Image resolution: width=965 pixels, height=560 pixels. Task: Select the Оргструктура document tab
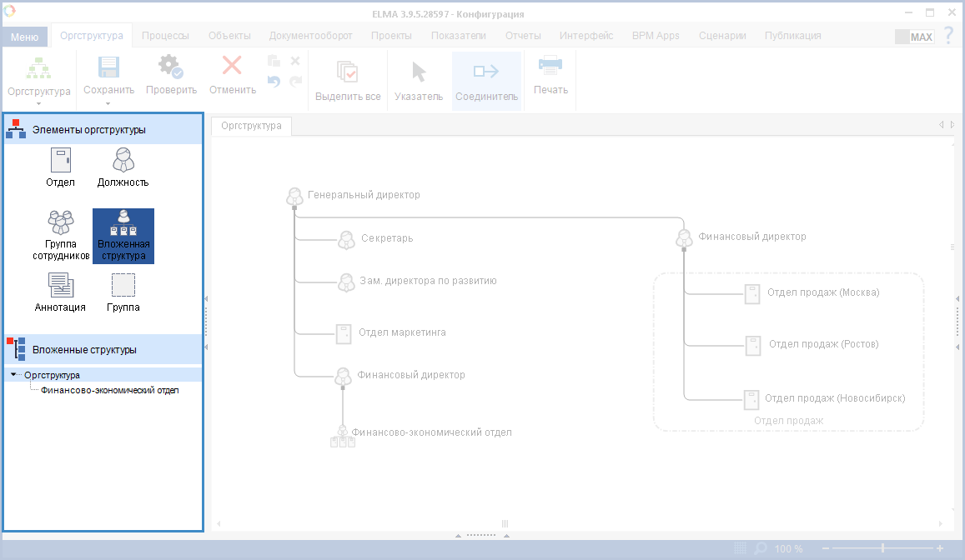251,126
